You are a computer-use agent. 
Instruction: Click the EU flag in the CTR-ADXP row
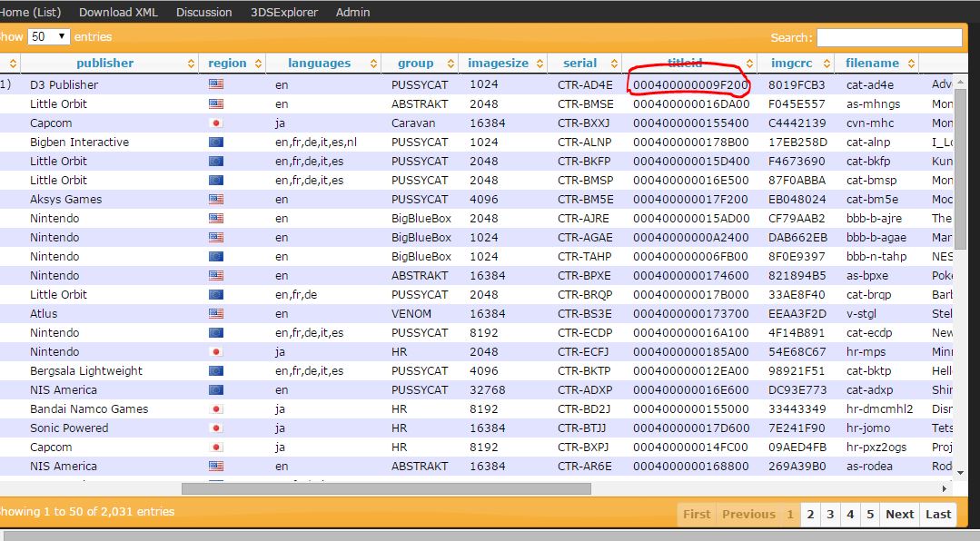click(x=216, y=389)
